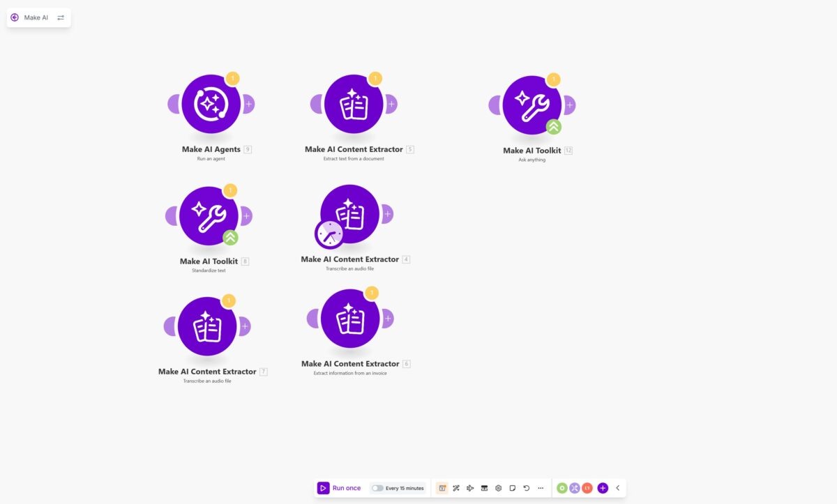
Task: Open the clock schedule on module 4
Action: click(x=329, y=235)
